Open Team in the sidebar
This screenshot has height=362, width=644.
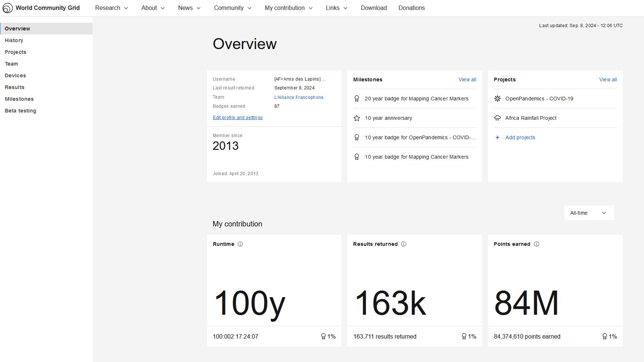46,64
